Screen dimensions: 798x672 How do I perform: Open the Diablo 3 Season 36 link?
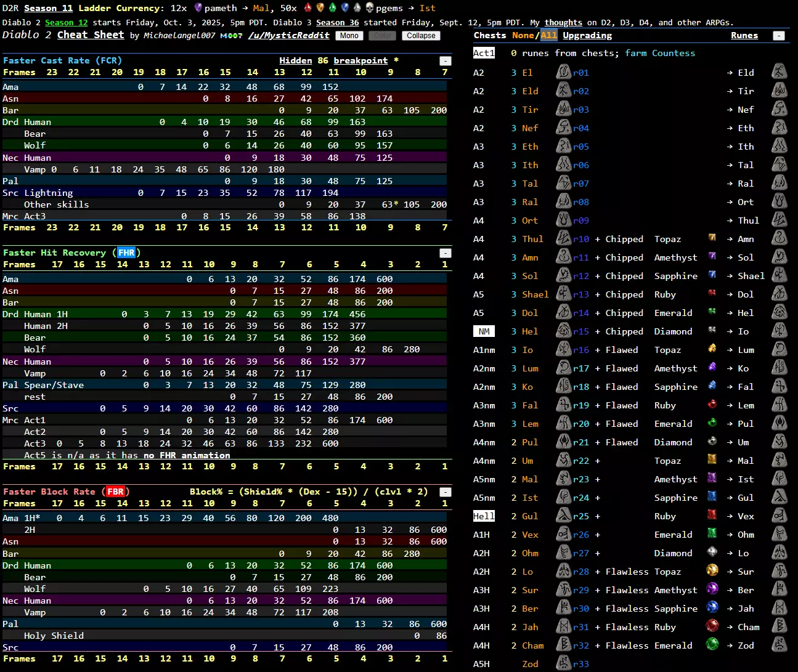338,23
